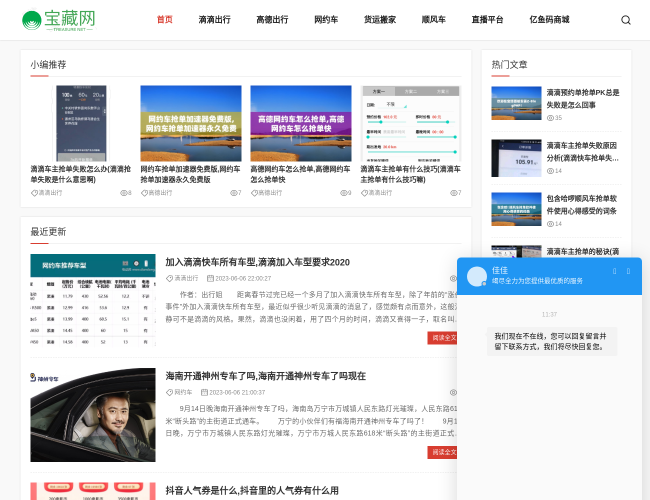Image resolution: width=650 pixels, height=500 pixels.
Task: Click tag icon beside 滴滴出行 in 最近更新
Action: [169, 278]
